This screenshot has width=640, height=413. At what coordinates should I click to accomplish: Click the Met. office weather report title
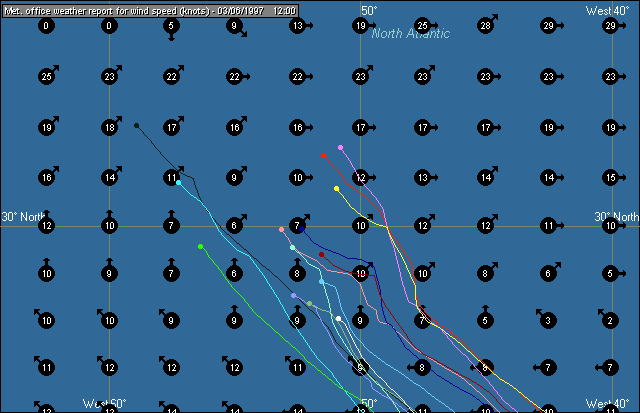point(150,11)
